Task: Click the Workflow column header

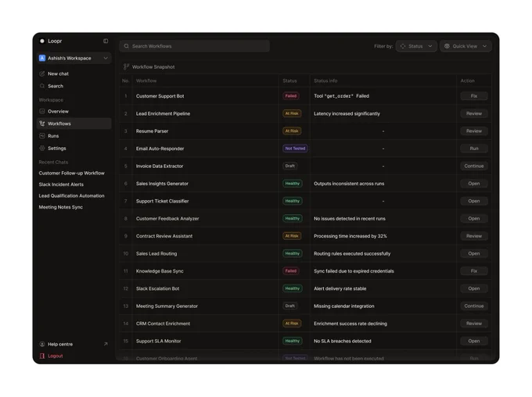Action: (x=146, y=80)
